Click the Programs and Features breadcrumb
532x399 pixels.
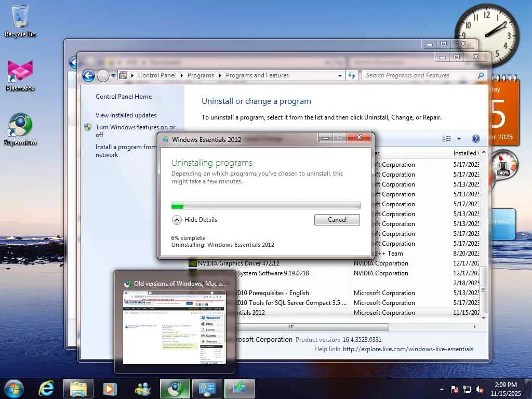click(257, 75)
